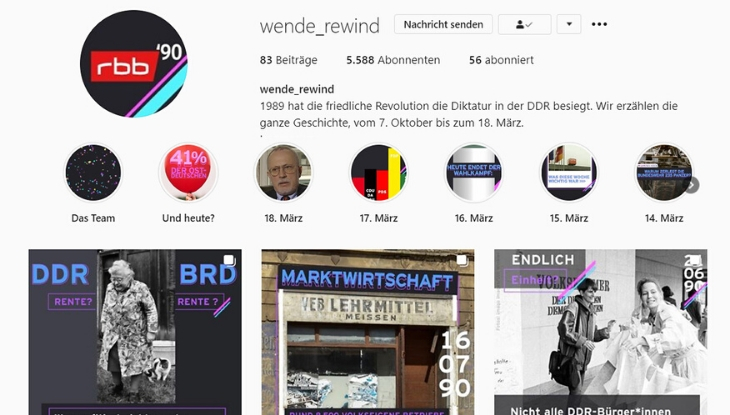Open the '15. März' story highlight
Viewport: 730px width, 415px height.
[x=569, y=172]
